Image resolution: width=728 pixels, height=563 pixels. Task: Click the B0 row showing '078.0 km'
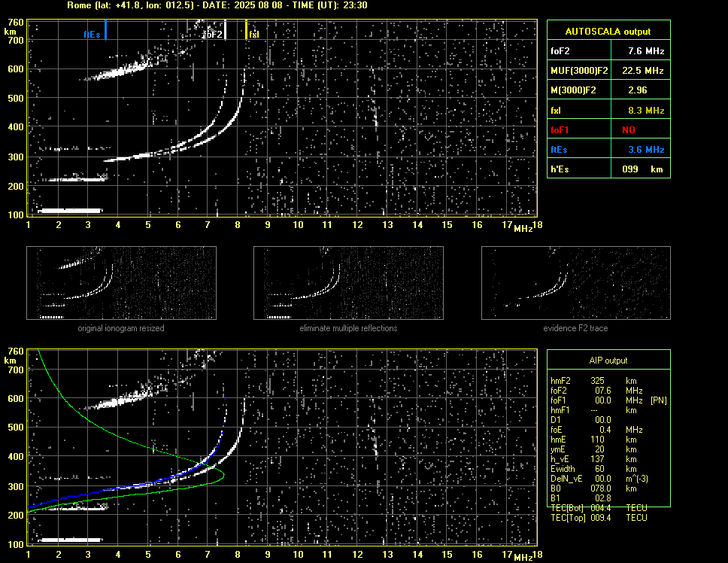(x=593, y=488)
